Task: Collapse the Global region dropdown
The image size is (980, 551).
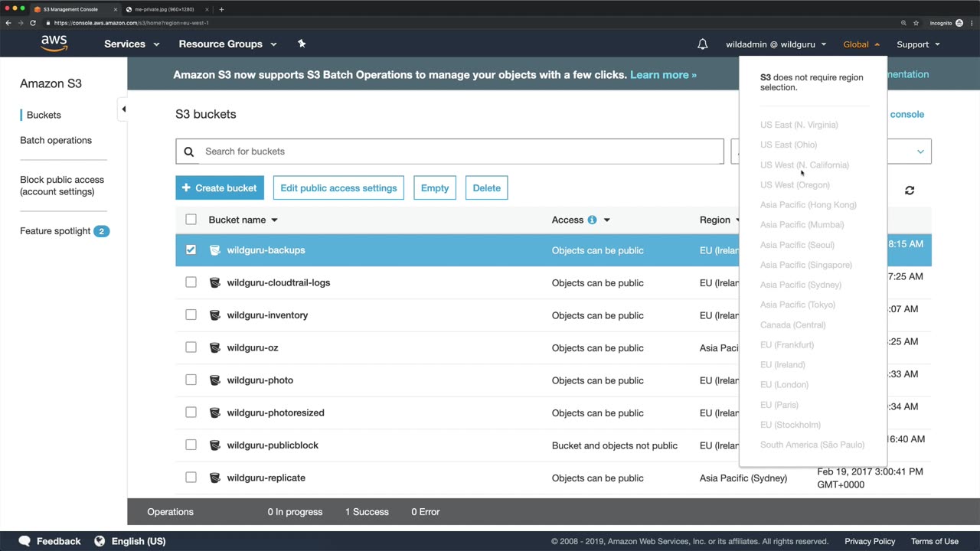Action: pos(861,44)
